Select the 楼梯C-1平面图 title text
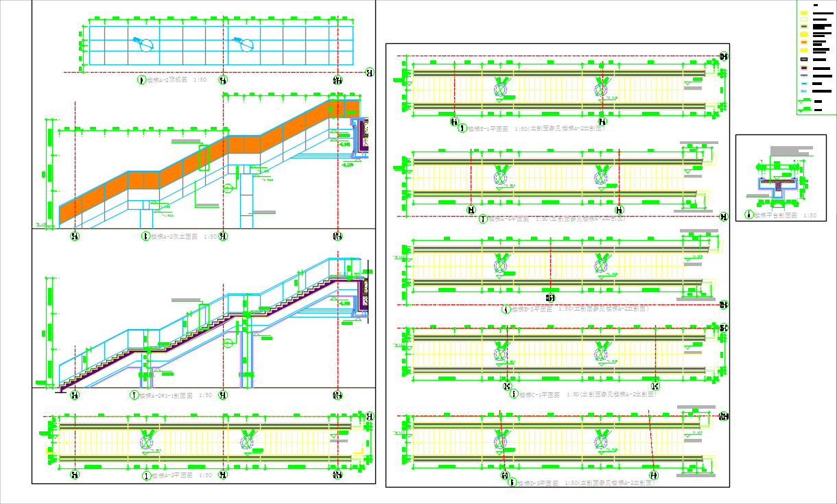Image resolution: width=837 pixels, height=504 pixels. point(540,395)
